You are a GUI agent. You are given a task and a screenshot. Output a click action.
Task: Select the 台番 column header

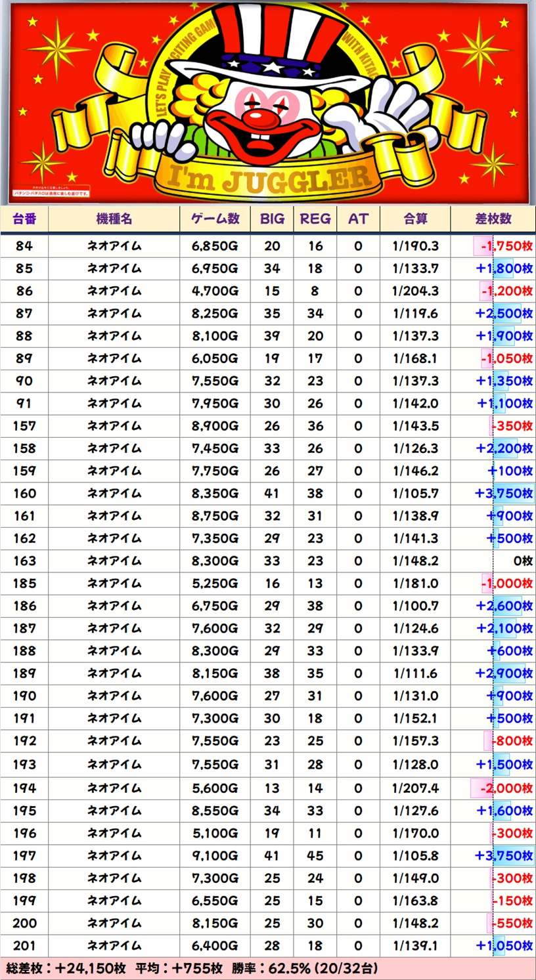click(x=24, y=219)
